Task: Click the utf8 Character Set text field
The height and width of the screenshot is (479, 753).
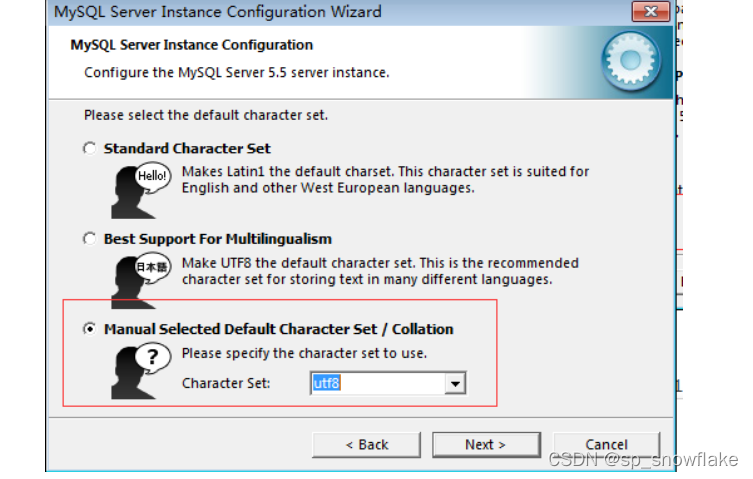Action: tap(378, 383)
